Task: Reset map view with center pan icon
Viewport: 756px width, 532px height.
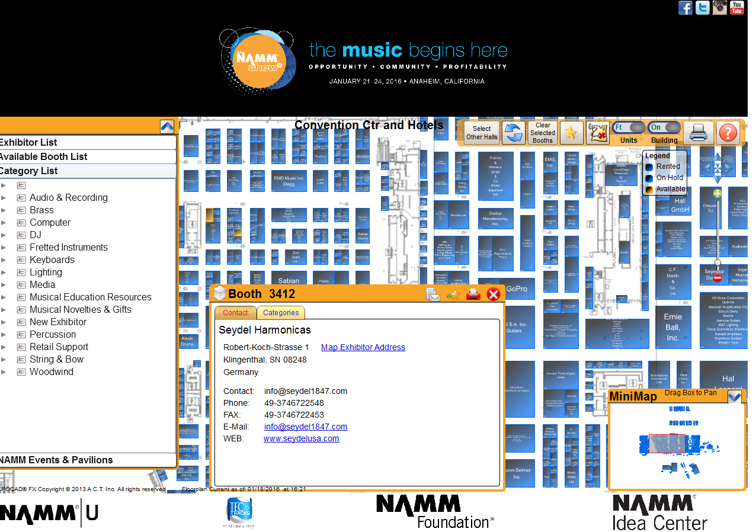Action: (x=717, y=169)
